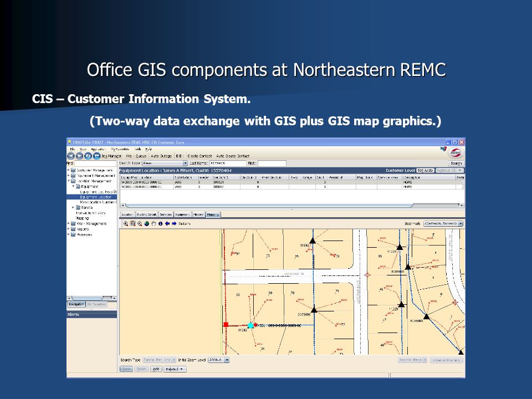The width and height of the screenshot is (532, 399).
Task: Click the First name input field
Action: (272, 163)
